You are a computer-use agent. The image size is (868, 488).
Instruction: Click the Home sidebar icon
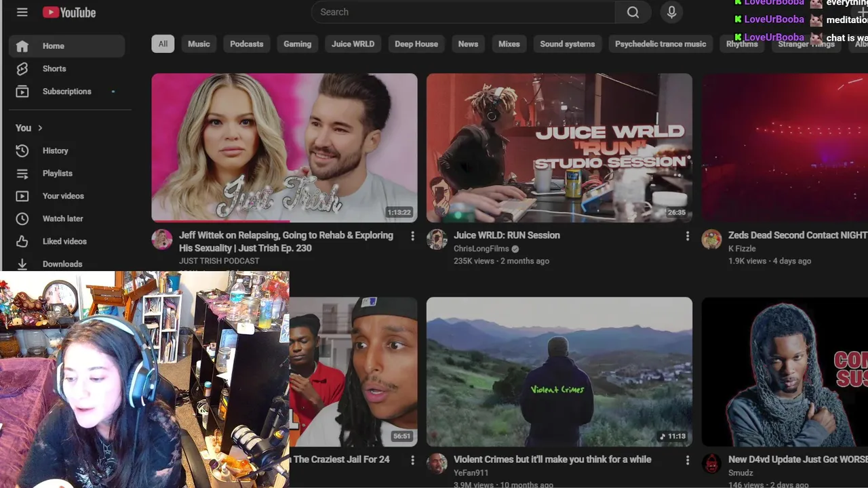22,46
